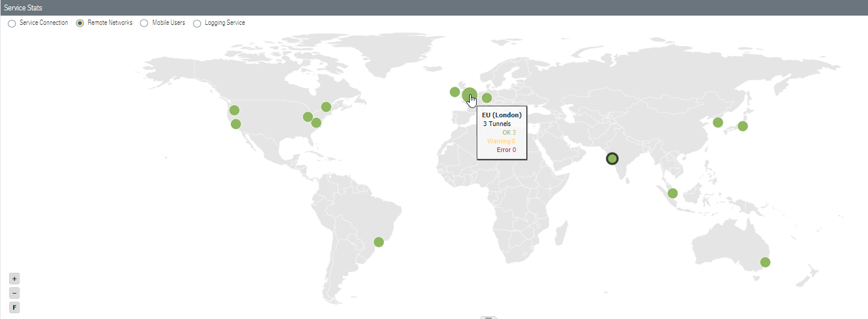Click the US East Coast Virginia marker
The height and width of the screenshot is (319, 868).
click(x=316, y=123)
